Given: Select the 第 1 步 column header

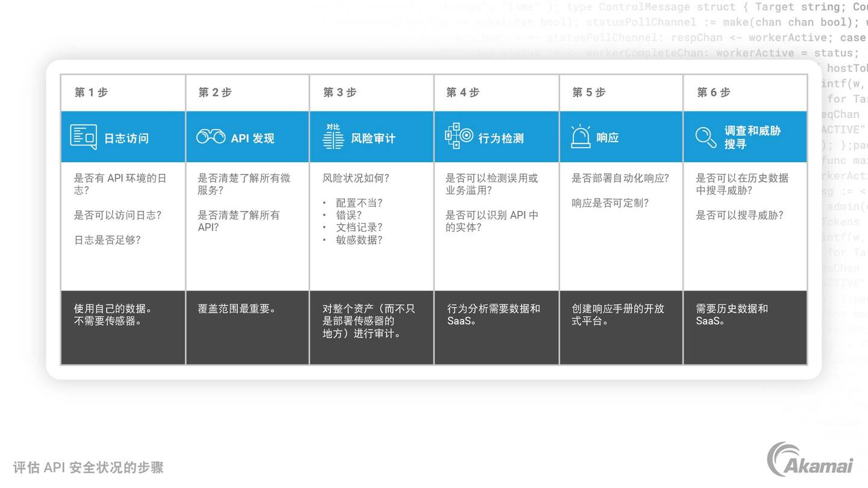Looking at the screenshot, I should pos(91,92).
